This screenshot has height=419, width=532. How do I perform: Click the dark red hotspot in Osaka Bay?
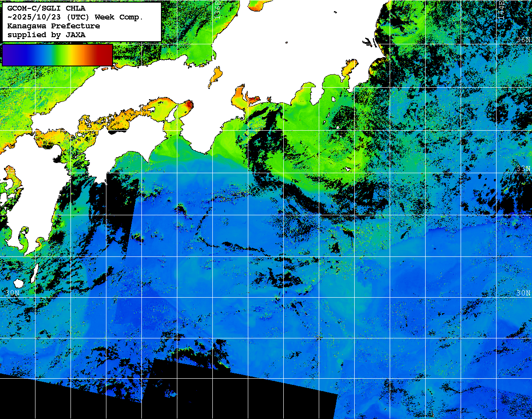coord(189,105)
